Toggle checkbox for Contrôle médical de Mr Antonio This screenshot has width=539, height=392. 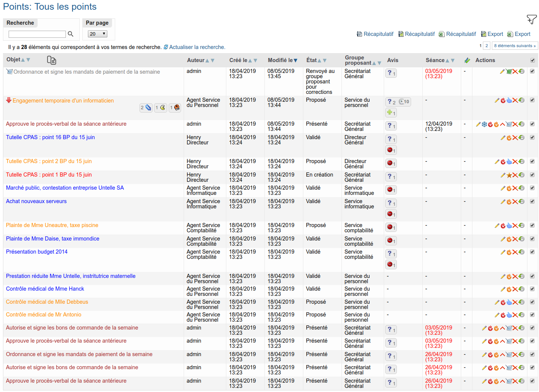pyautogui.click(x=532, y=315)
